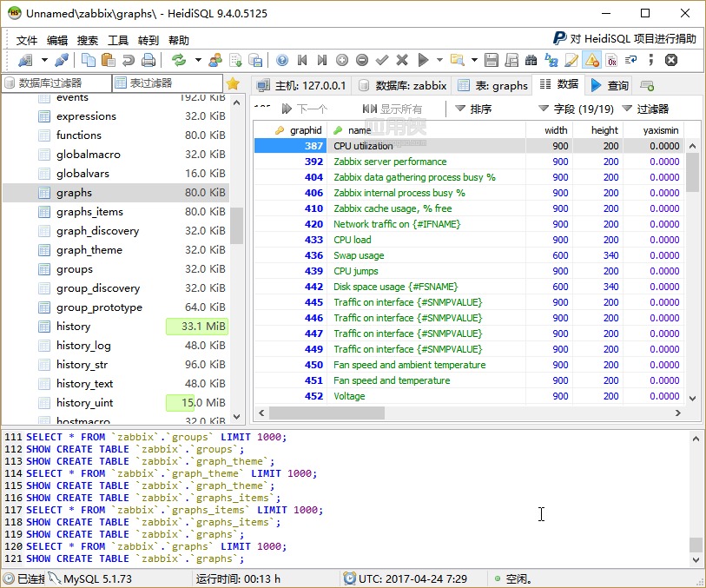Go to first row icon
This screenshot has width=706, height=588.
pos(302,60)
